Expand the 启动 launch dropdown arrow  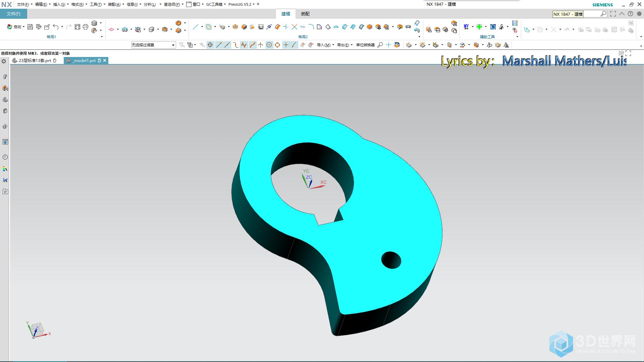click(24, 27)
